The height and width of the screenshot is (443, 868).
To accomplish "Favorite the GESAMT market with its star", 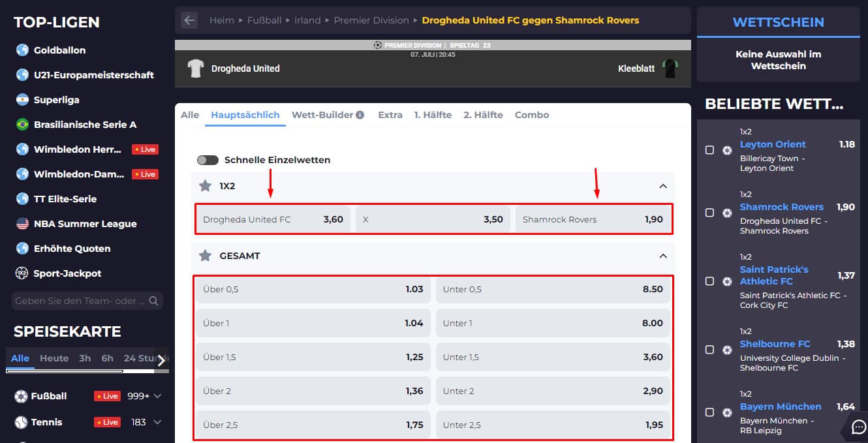I will click(x=205, y=256).
